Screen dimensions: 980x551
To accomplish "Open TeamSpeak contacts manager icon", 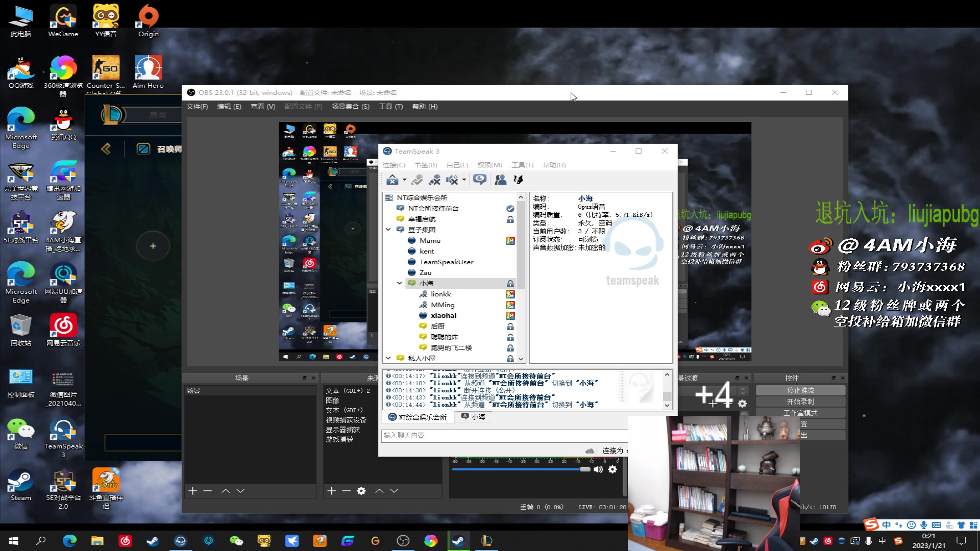I will coord(500,180).
